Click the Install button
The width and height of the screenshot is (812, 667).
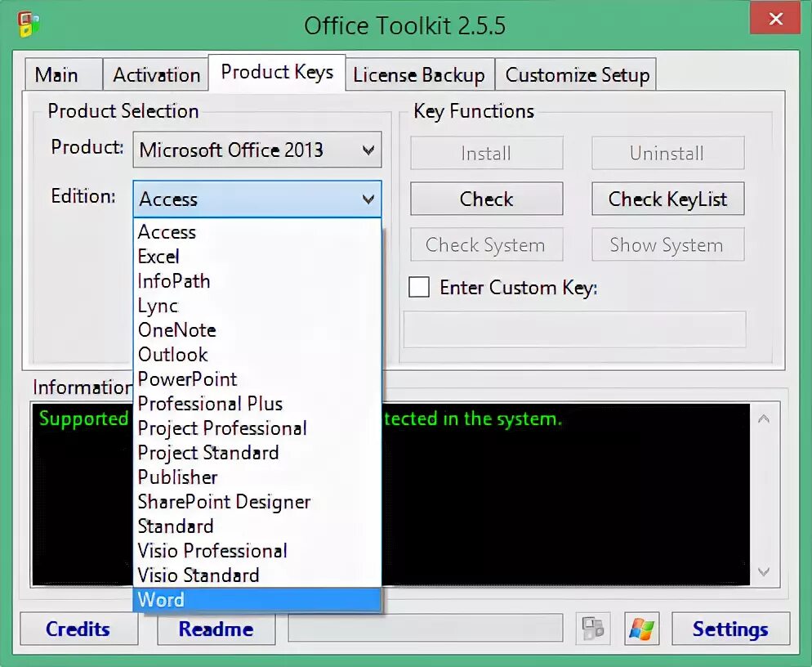tap(487, 153)
